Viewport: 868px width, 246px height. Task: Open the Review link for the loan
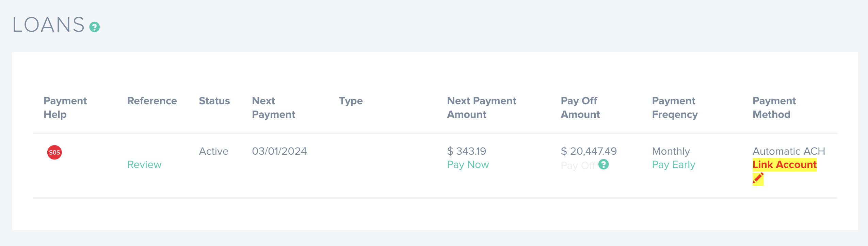click(x=144, y=165)
